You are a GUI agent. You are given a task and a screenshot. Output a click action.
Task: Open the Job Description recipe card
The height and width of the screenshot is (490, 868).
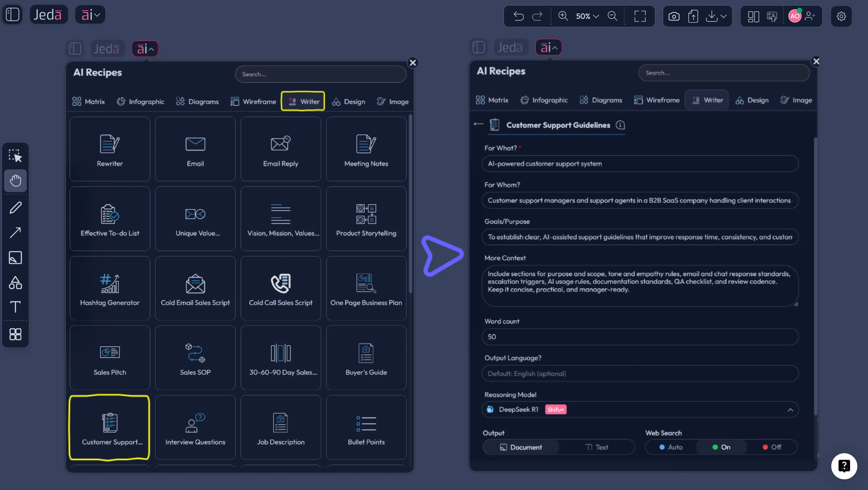281,428
